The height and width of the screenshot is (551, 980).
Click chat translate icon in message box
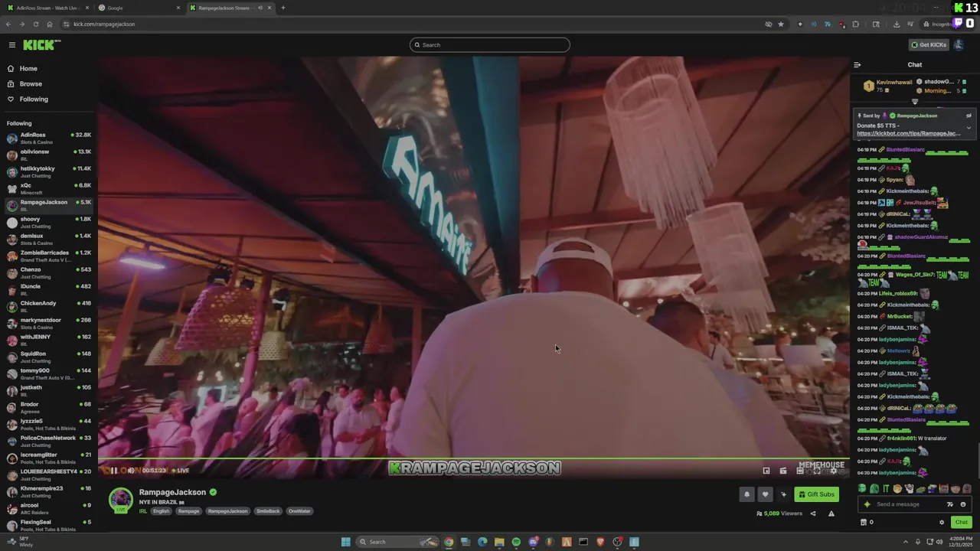point(950,504)
